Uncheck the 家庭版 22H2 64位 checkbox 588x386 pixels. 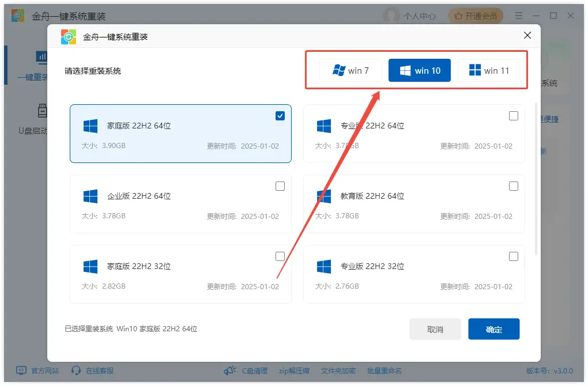(x=280, y=115)
